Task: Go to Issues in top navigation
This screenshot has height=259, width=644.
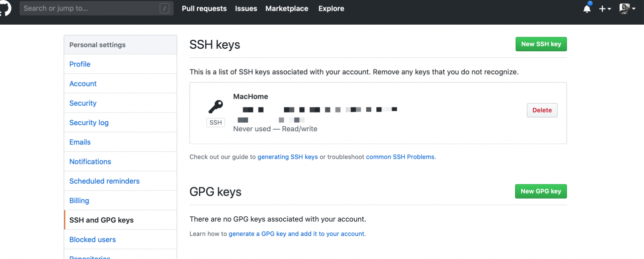Action: coord(246,9)
